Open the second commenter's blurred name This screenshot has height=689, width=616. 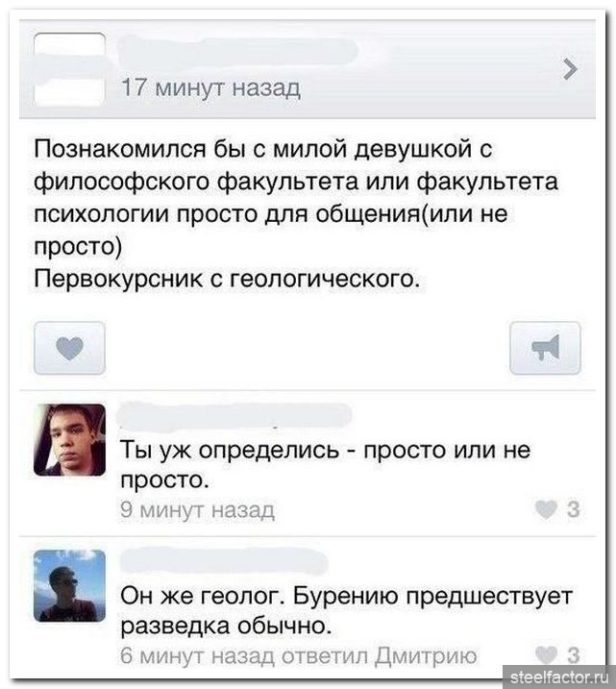[224, 561]
